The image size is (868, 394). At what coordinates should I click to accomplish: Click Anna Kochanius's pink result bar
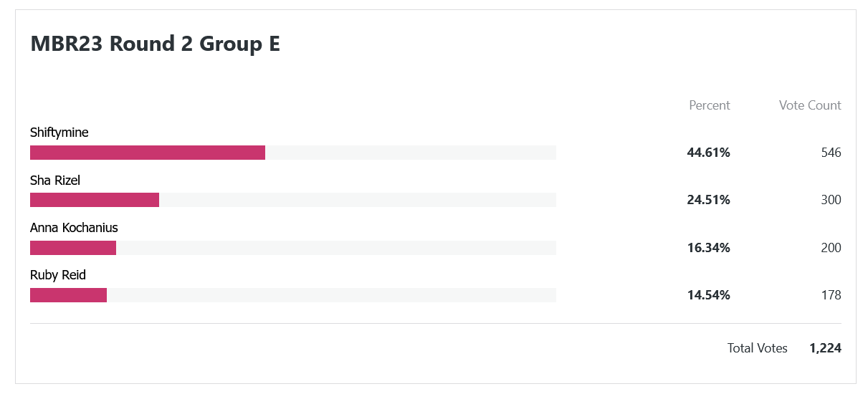pyautogui.click(x=73, y=248)
